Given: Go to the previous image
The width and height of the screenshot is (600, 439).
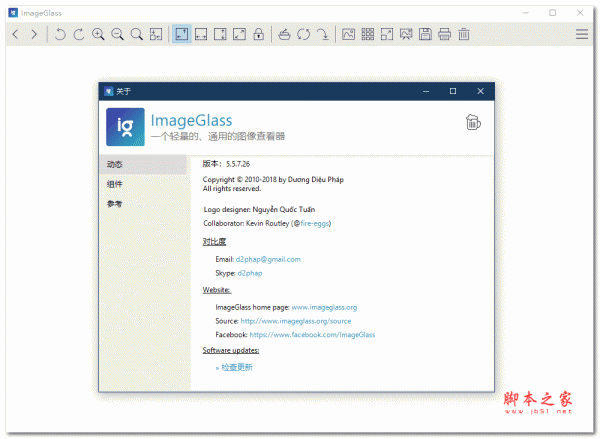Looking at the screenshot, I should point(15,34).
